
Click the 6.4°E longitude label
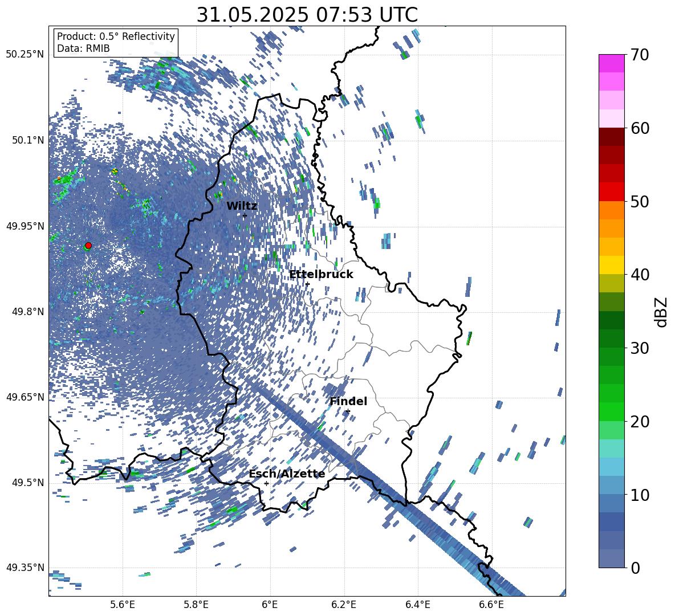[417, 605]
